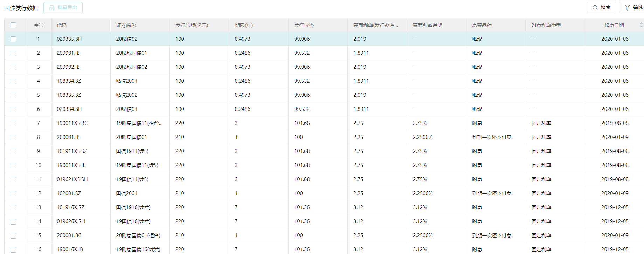The width and height of the screenshot is (644, 254).
Task: Click the 证券简称 column header
Action: click(x=126, y=25)
